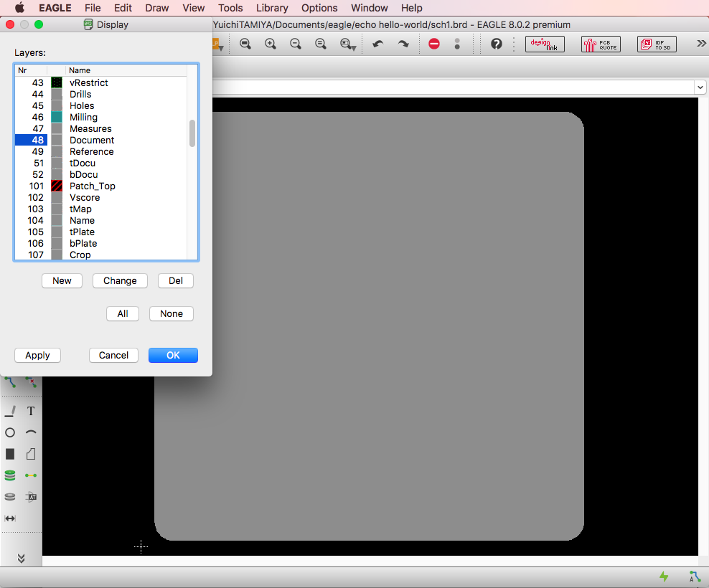Expand the left toolbar overflow chevron
This screenshot has height=588, width=709.
(22, 558)
